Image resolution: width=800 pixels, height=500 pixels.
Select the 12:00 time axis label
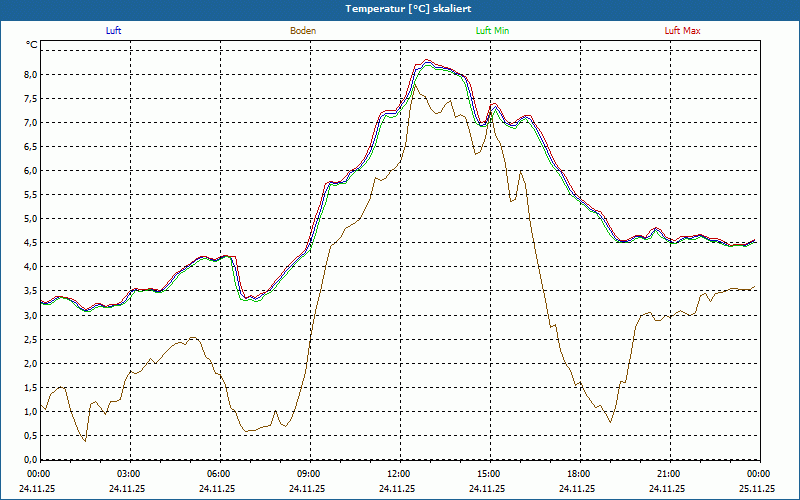tap(399, 474)
